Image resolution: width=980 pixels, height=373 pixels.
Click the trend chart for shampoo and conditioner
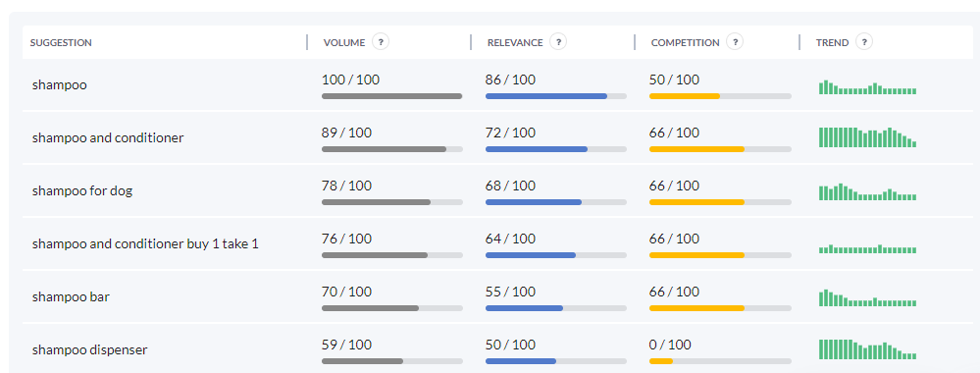pos(867,137)
